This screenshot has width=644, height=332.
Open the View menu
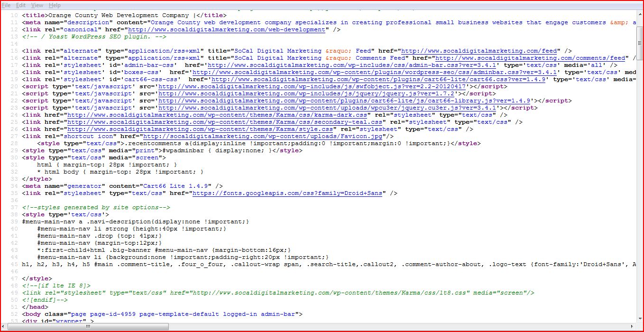point(37,5)
